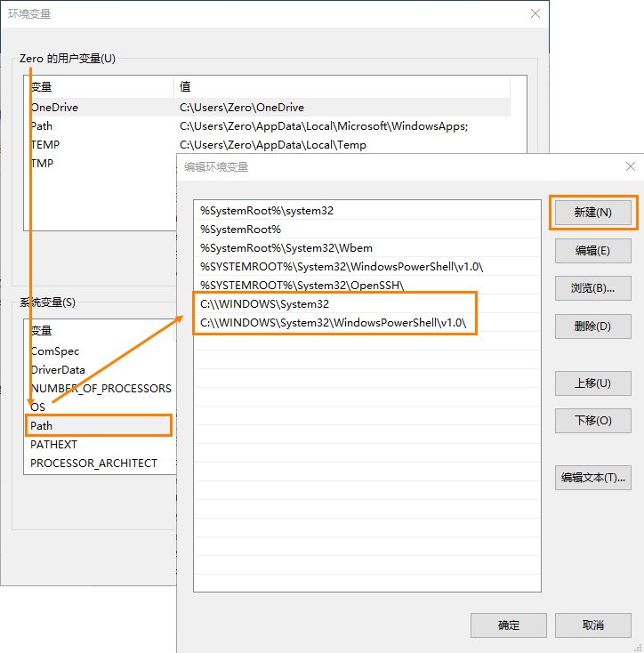Click the 新建(N) button

[592, 213]
